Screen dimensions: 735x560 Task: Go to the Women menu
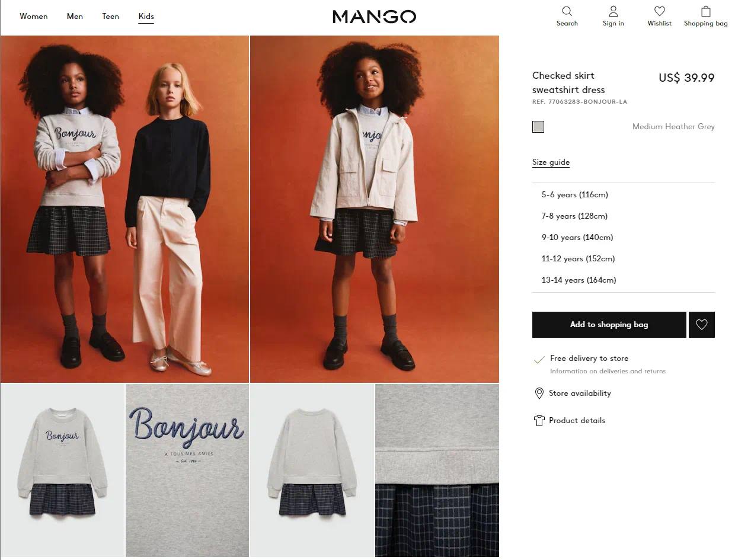[x=34, y=17]
